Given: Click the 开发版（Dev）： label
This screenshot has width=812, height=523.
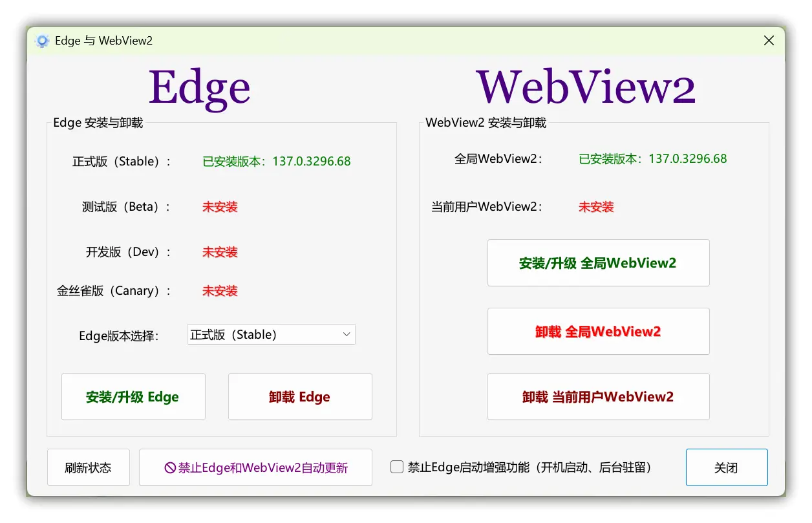Looking at the screenshot, I should pos(129,252).
